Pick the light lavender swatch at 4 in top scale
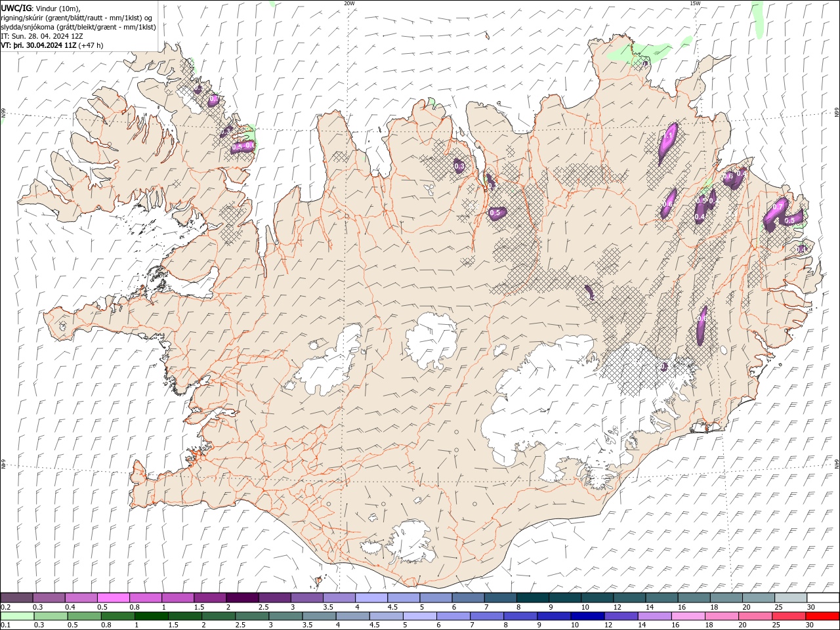The width and height of the screenshot is (840, 630). 371,597
